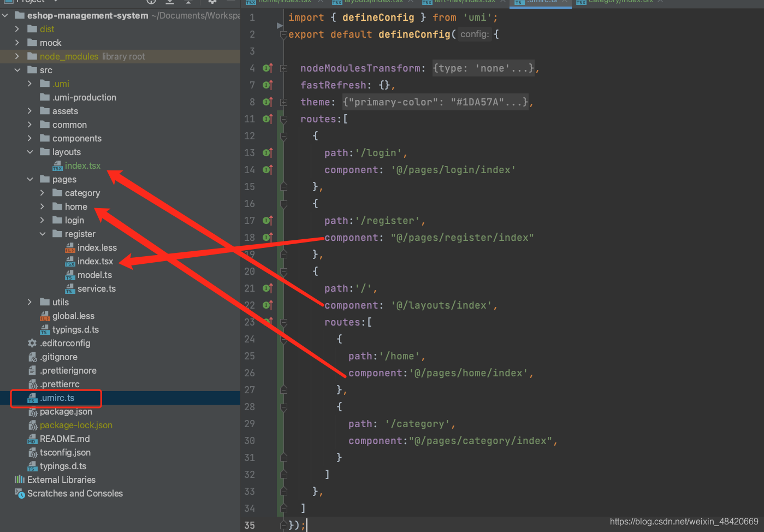Click folded text {"primary-color": "#1DA57A"...}
The width and height of the screenshot is (764, 532).
coord(436,102)
